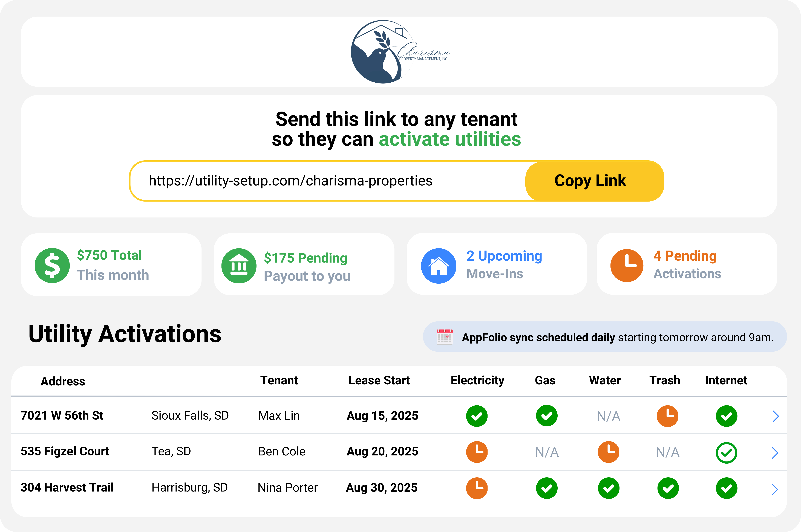The image size is (801, 532).
Task: Click tenant name Ben Cole
Action: [282, 451]
